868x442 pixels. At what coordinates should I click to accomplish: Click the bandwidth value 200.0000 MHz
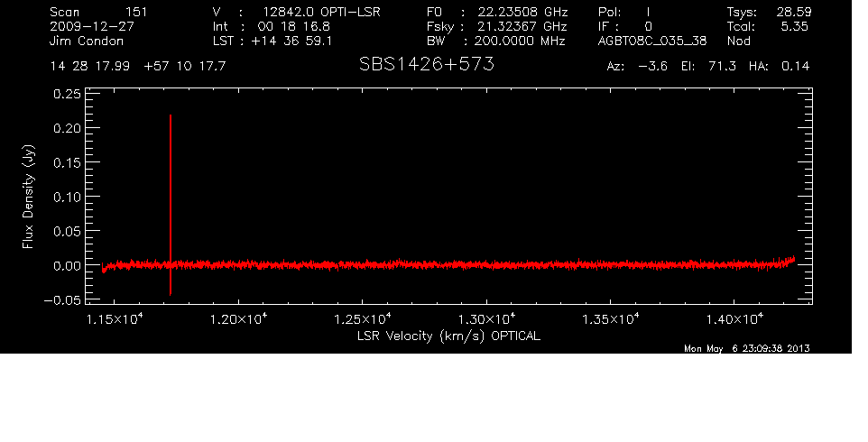[520, 41]
